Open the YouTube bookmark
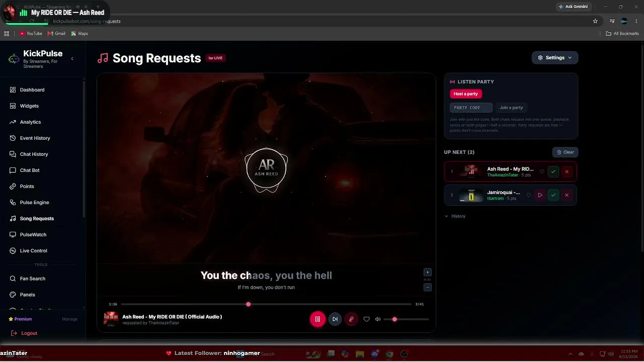644x362 pixels. [31, 34]
